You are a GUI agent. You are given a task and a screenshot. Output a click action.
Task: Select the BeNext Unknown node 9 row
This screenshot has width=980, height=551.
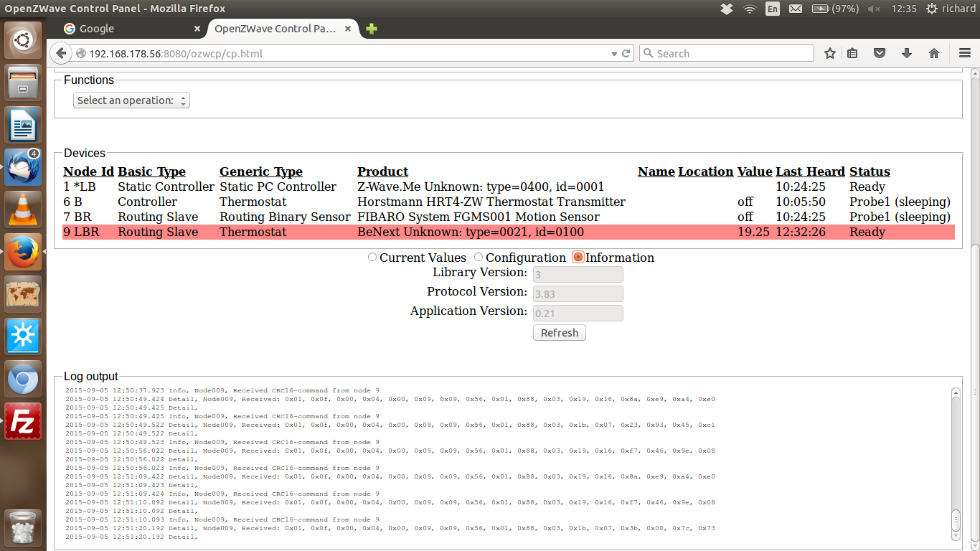(509, 232)
